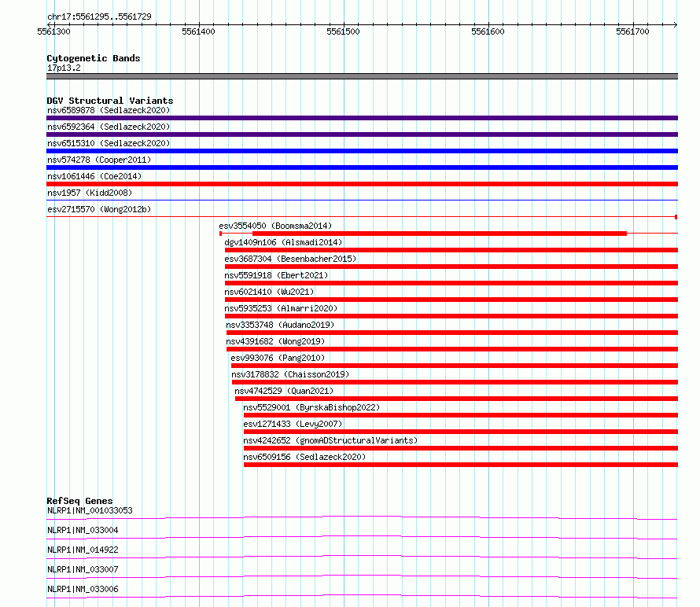
Task: Select the NLRP1|NM_014922 gene label
Action: tap(83, 550)
